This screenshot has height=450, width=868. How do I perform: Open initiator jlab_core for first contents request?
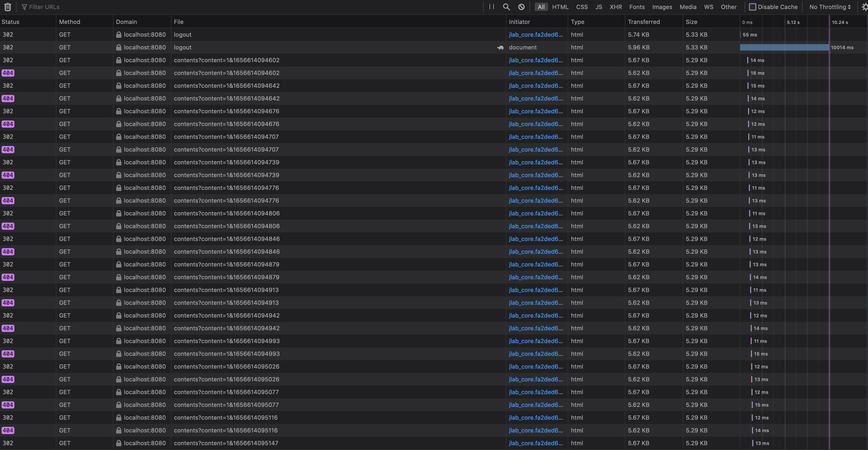click(x=536, y=60)
